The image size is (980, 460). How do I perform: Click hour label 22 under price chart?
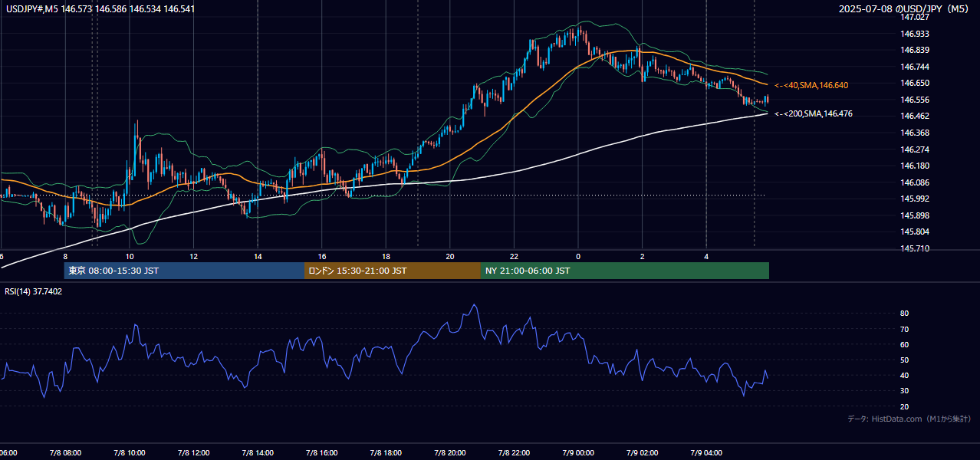click(x=514, y=256)
